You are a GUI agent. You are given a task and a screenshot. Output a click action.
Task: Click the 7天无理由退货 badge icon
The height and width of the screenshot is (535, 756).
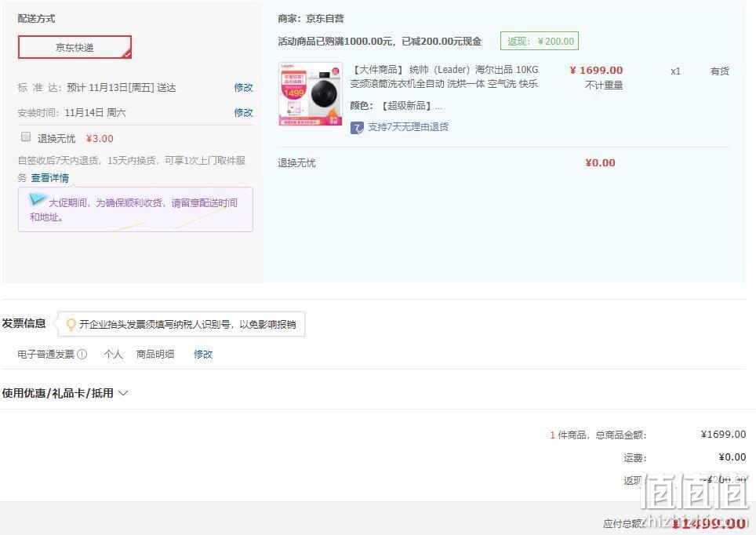tap(357, 127)
